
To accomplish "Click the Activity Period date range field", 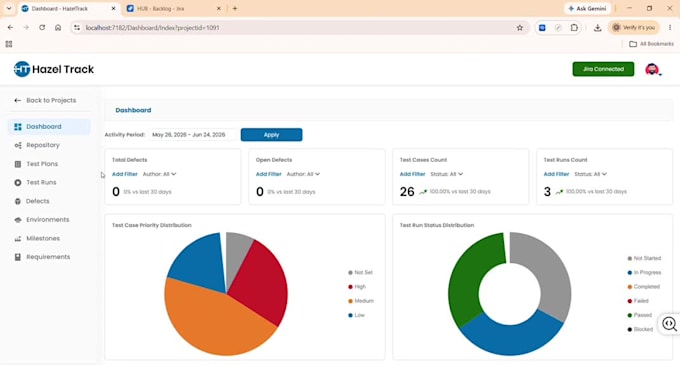I will click(193, 135).
